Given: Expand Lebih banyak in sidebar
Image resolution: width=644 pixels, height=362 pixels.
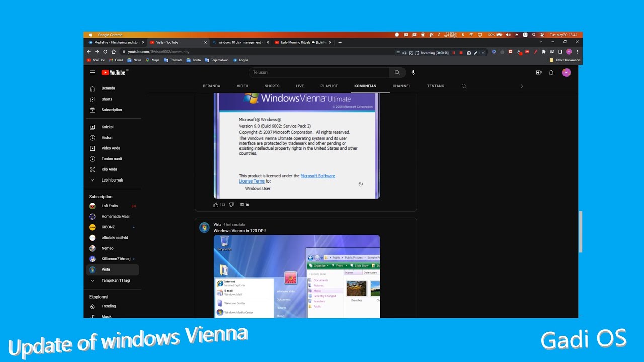Looking at the screenshot, I should point(112,180).
